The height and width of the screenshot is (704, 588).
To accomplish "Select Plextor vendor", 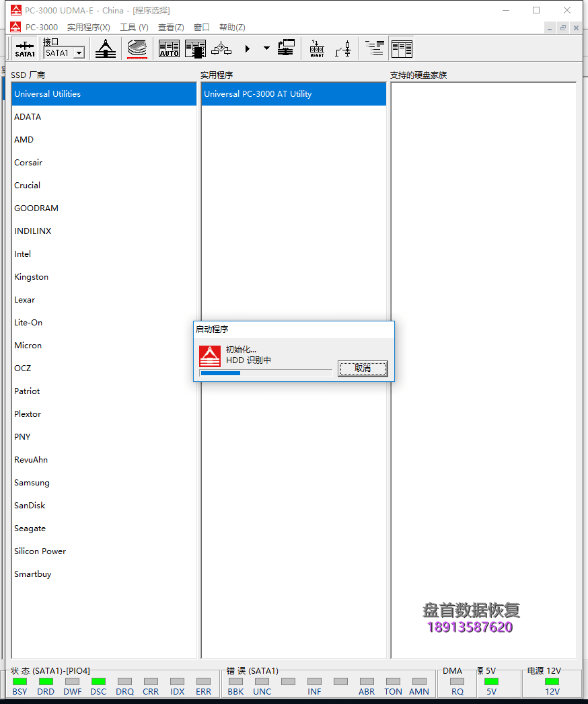I will click(104, 414).
